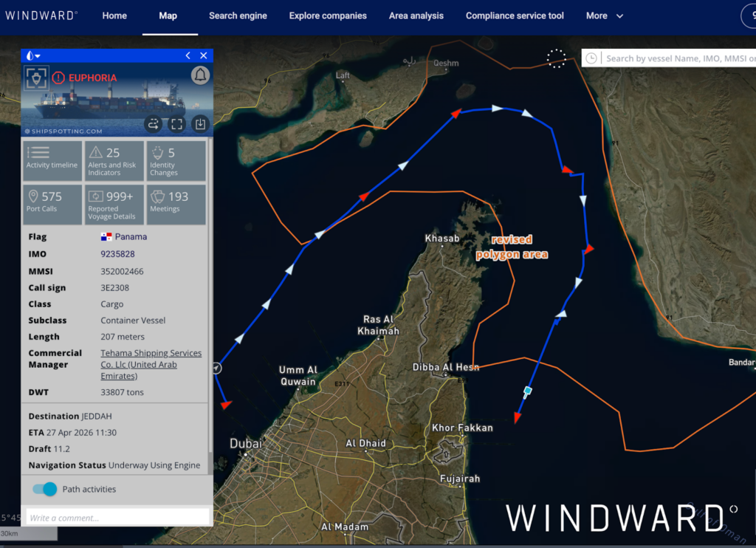The width and height of the screenshot is (756, 548).
Task: Go to Explore companies
Action: coord(328,16)
